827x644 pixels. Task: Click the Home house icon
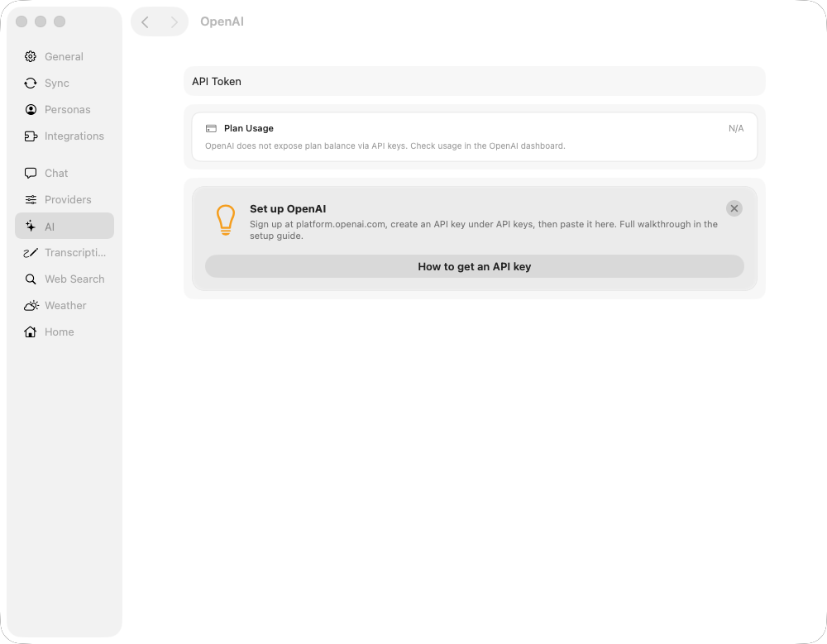click(x=31, y=332)
